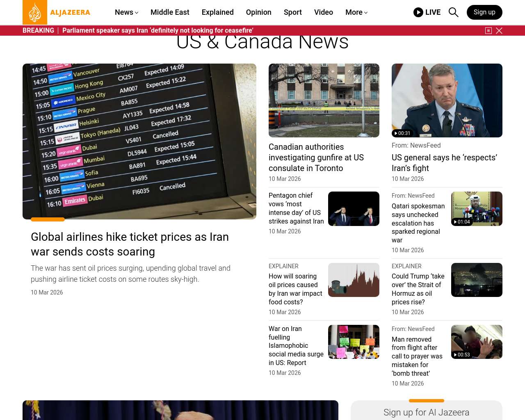Read Global airlines hike ticket prices article
The image size is (525, 420).
click(x=130, y=244)
